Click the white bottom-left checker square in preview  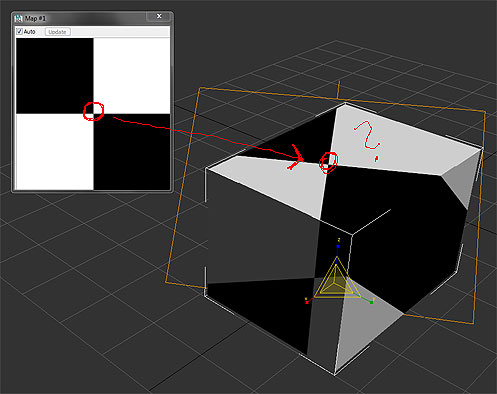pos(55,151)
